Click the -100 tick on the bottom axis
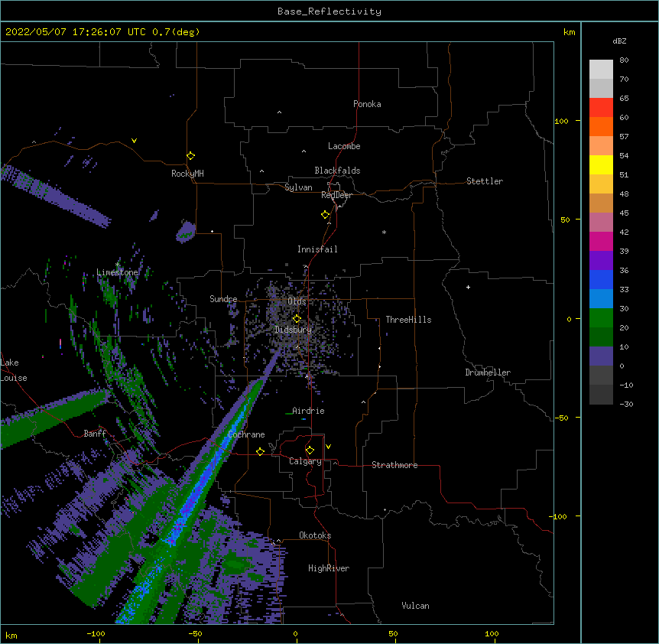Image resolution: width=659 pixels, height=644 pixels. tap(96, 633)
